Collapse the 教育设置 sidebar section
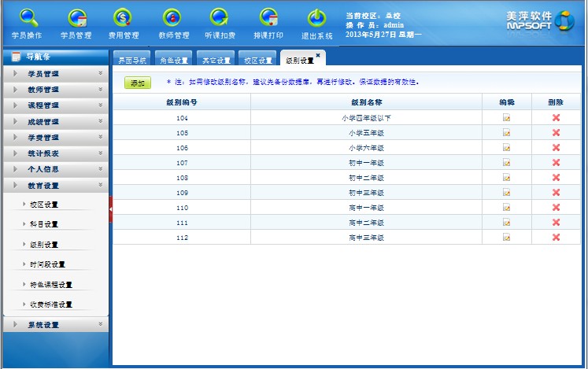588x369 pixels. tap(55, 186)
